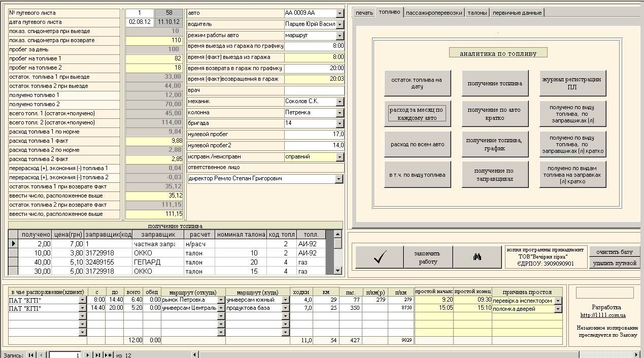644x358 pixels.
Task: Click the дата путевого листа 02.08.12 field
Action: pyautogui.click(x=140, y=22)
